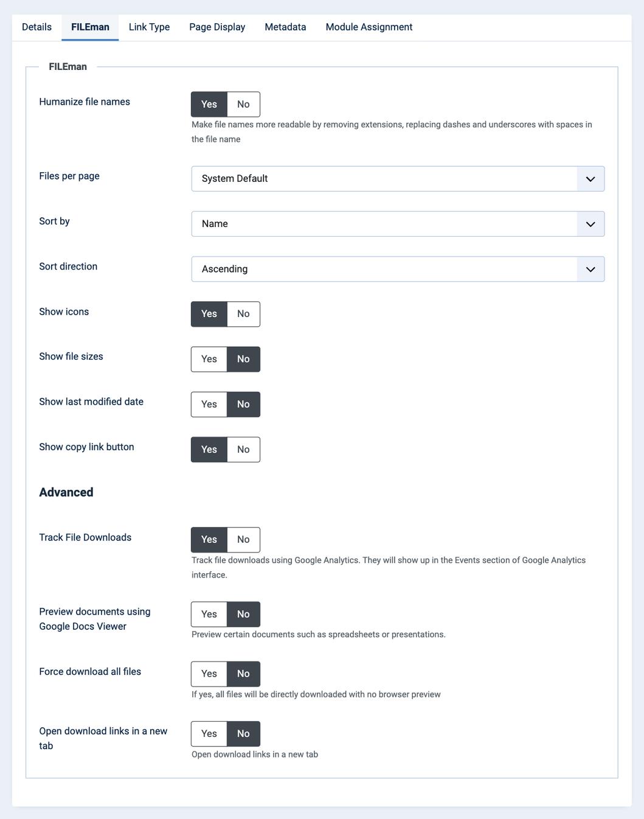Disable Show icons by clicking No

coord(243,314)
